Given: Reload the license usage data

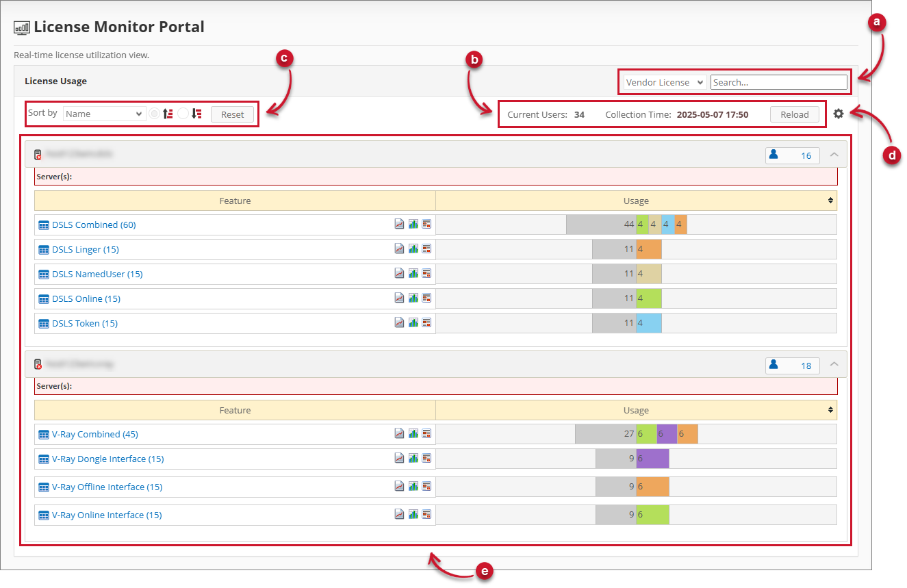Looking at the screenshot, I should tap(795, 114).
